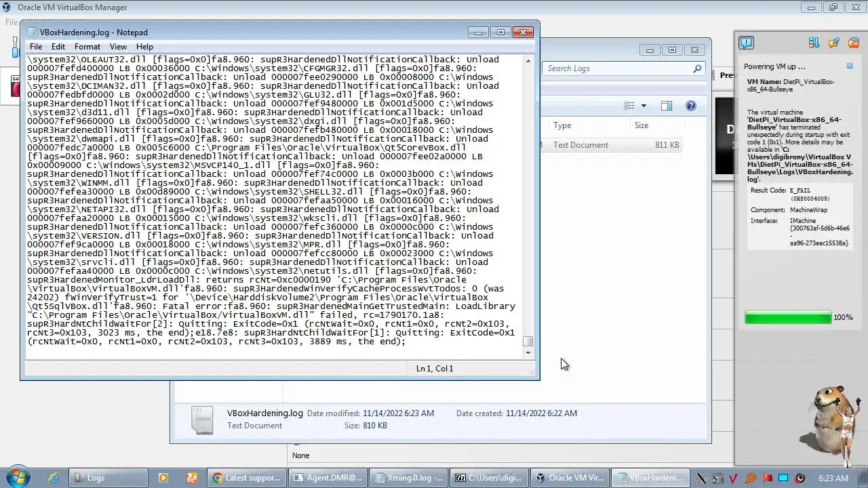This screenshot has width=868, height=488.
Task: Click VirtualBox delete finished notifications icon
Action: tap(854, 43)
